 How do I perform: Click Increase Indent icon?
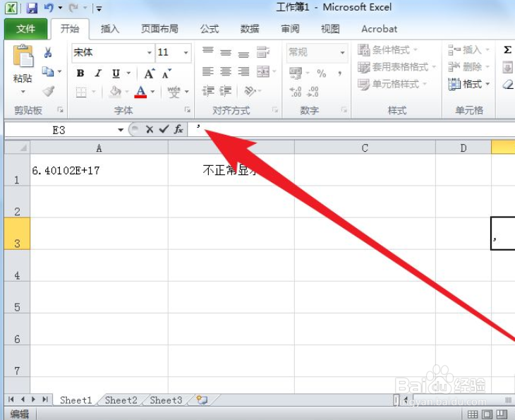(225, 90)
